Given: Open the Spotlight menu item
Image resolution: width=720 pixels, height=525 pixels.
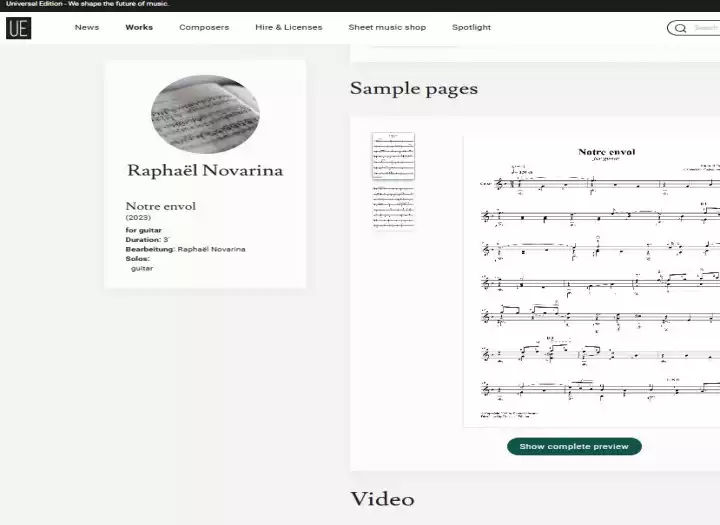Looking at the screenshot, I should (472, 28).
